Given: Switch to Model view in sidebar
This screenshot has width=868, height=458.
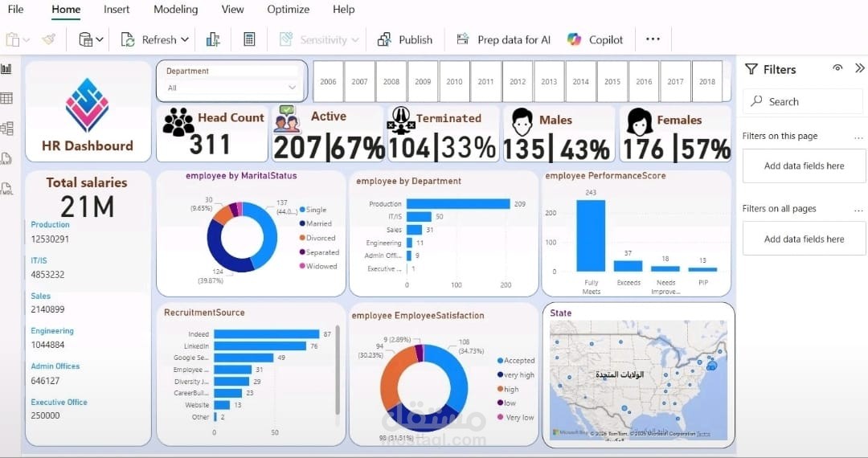Looking at the screenshot, I should [6, 129].
